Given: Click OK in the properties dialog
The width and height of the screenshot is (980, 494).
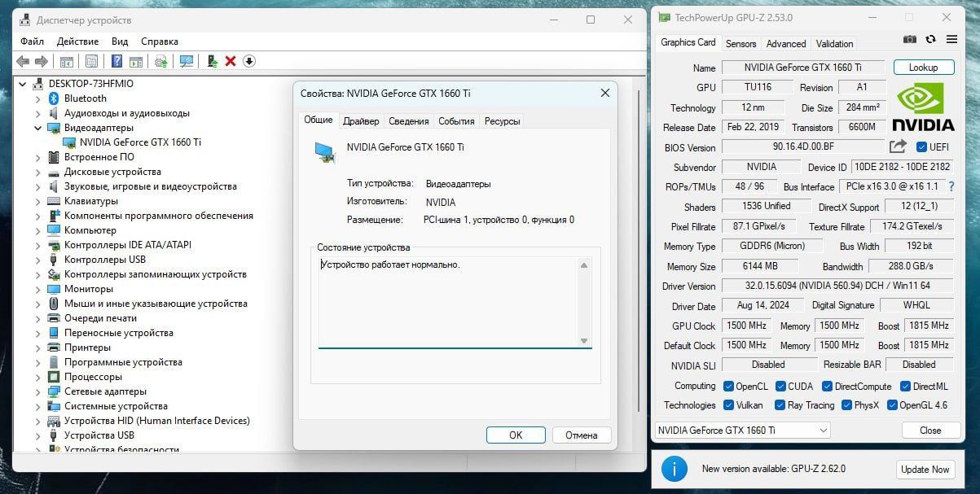Looking at the screenshot, I should click(x=516, y=435).
